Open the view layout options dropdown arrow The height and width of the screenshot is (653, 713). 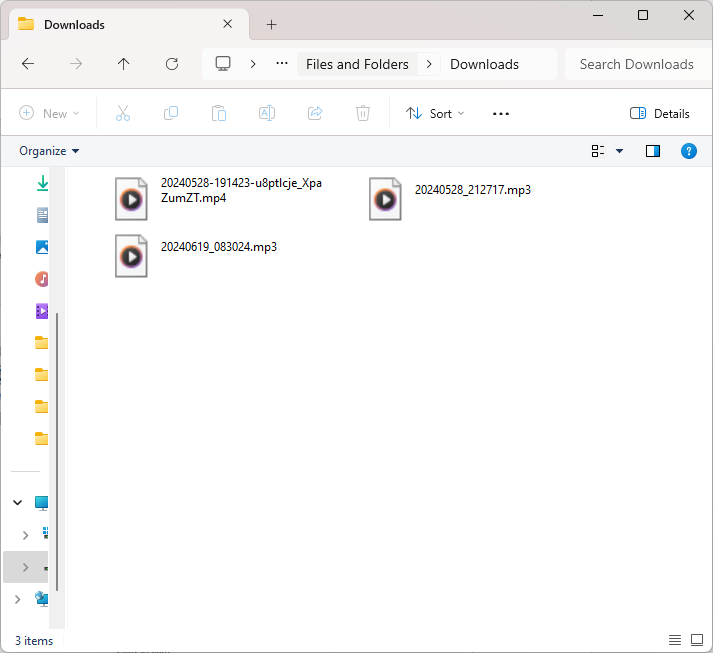(x=619, y=151)
